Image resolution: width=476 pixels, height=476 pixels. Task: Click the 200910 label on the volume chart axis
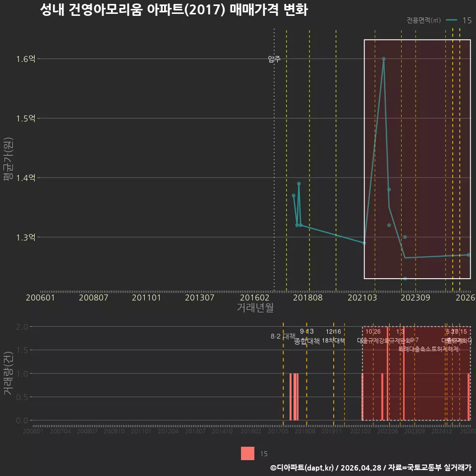click(x=114, y=431)
